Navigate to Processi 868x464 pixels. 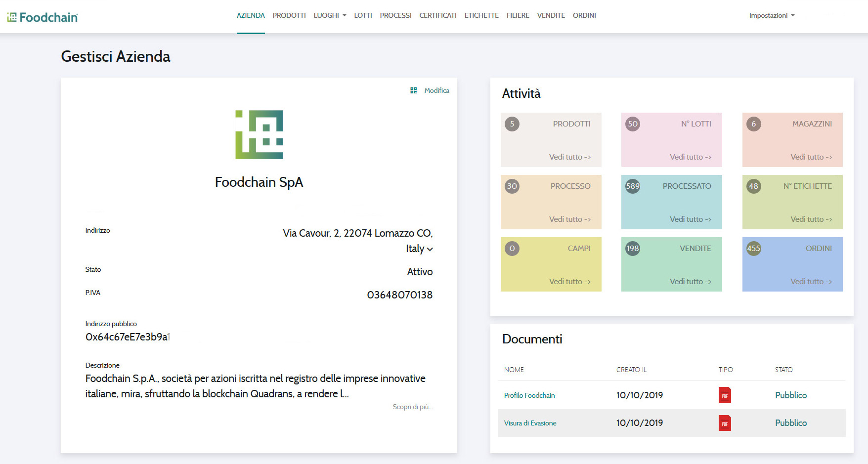coord(395,15)
